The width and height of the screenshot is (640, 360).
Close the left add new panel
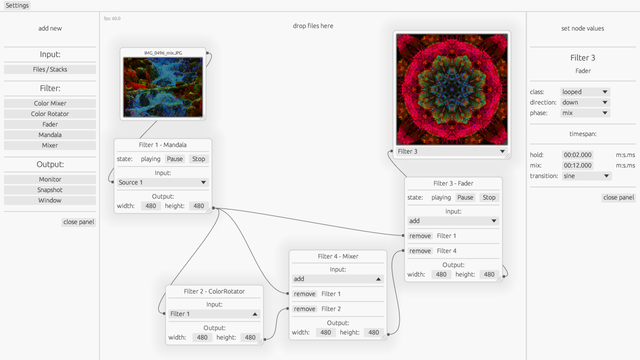pos(79,222)
